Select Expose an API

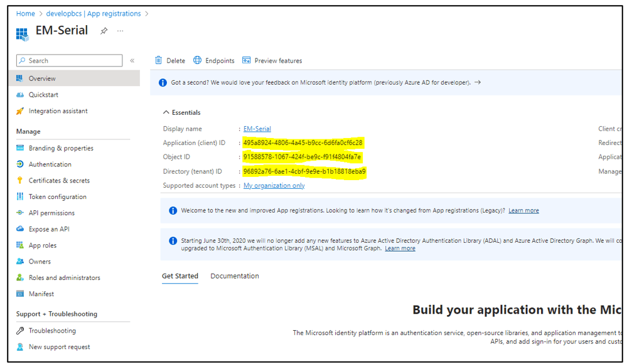pyautogui.click(x=49, y=230)
